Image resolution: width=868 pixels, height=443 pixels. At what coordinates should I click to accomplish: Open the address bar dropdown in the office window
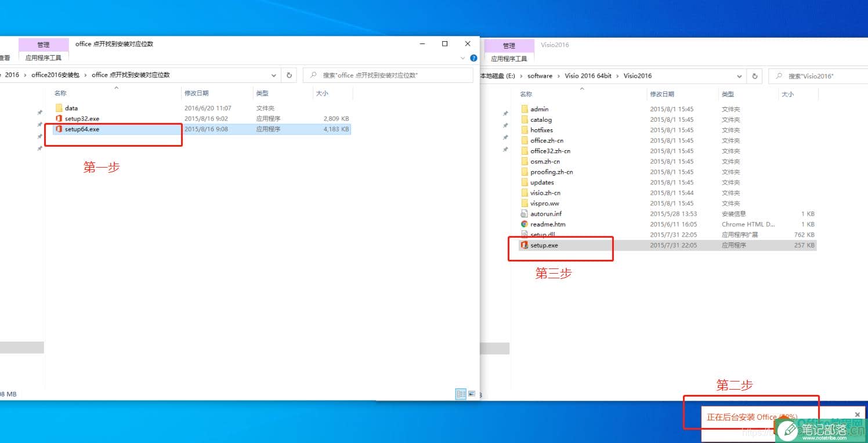[x=274, y=75]
